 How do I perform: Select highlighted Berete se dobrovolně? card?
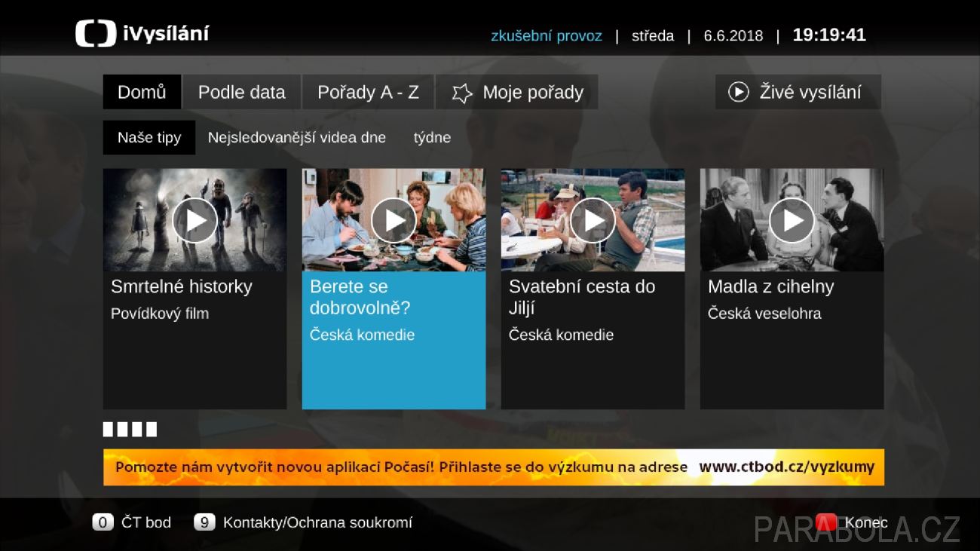[394, 289]
